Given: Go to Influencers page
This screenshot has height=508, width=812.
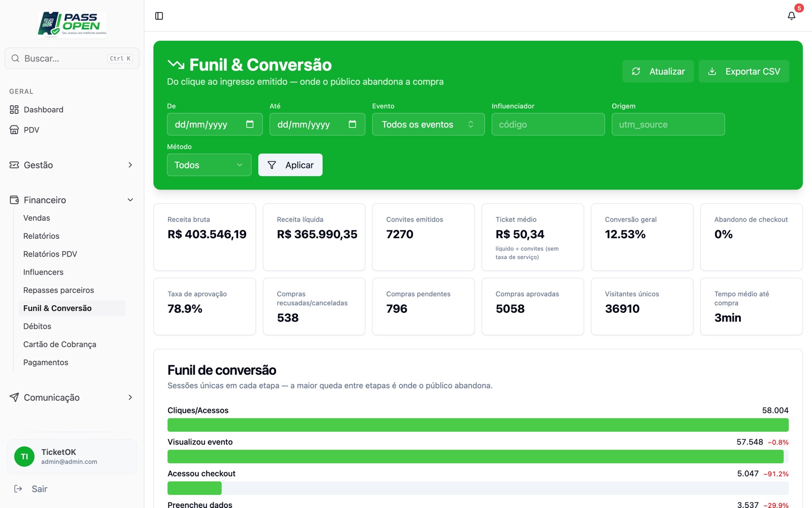Looking at the screenshot, I should (x=44, y=272).
